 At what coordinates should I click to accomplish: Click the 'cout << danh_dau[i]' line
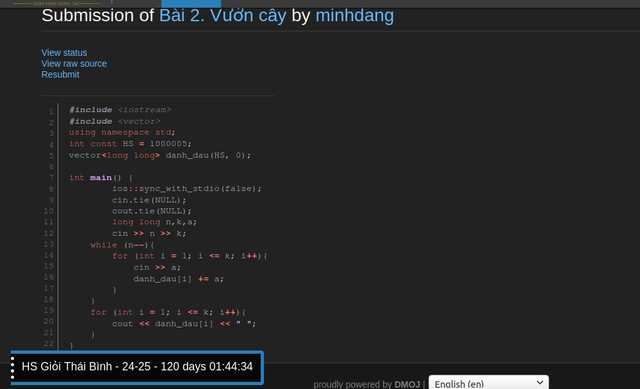184,324
